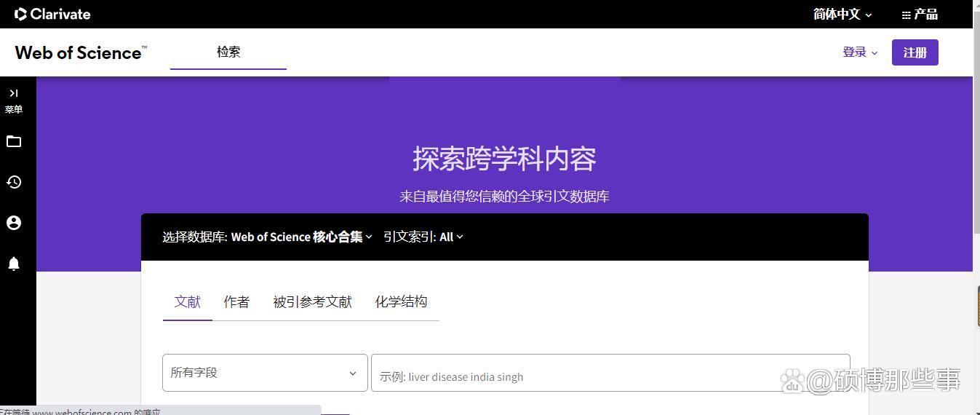Viewport: 980px width, 415px height.
Task: Open search history clock icon
Action: (x=14, y=182)
